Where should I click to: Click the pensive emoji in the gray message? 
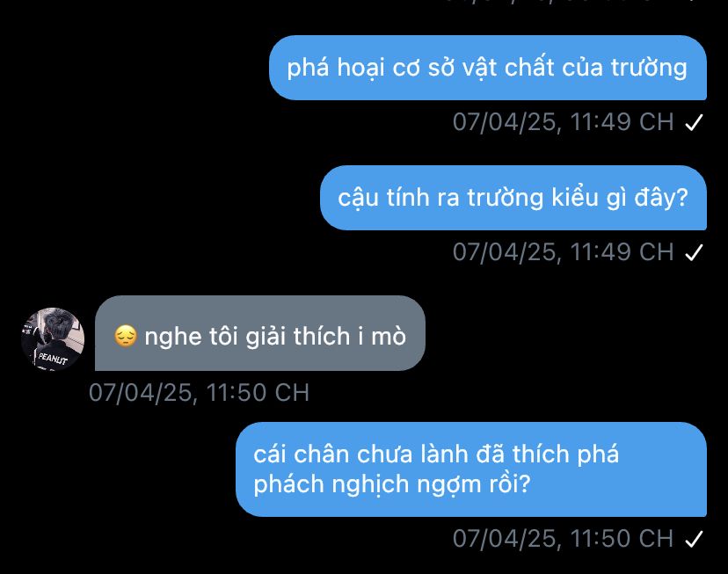(x=126, y=336)
